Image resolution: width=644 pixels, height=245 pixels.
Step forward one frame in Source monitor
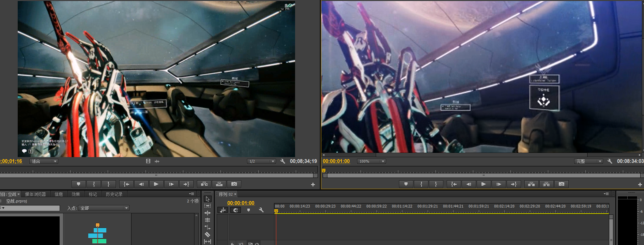[x=171, y=184]
